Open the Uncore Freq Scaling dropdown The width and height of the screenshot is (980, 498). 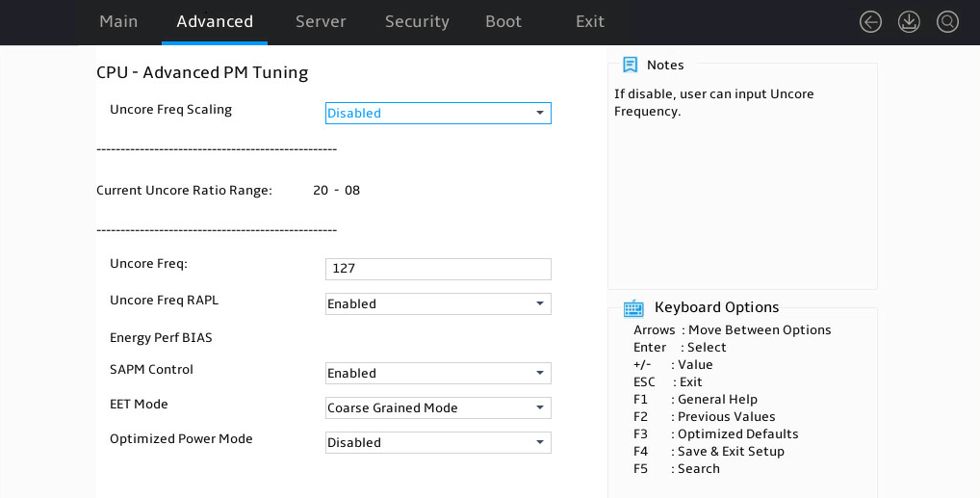(438, 114)
